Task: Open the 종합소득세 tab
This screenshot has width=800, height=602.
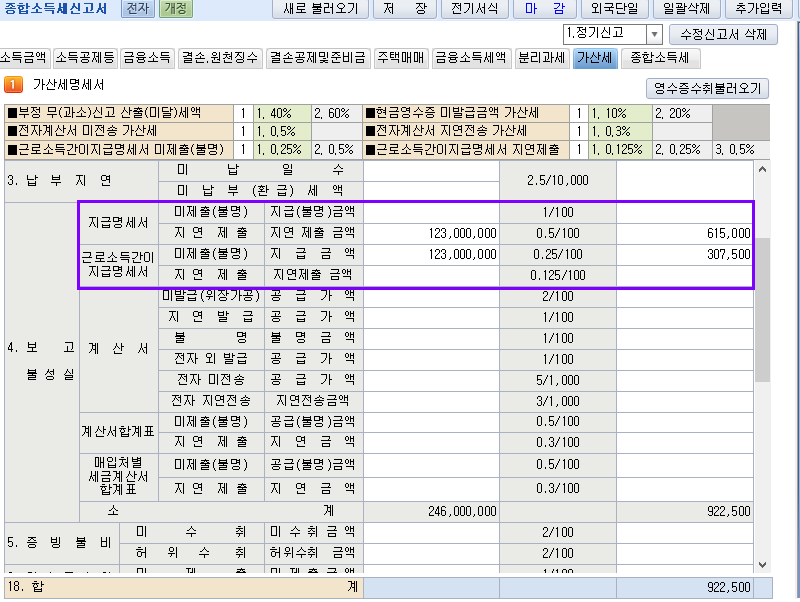Action: tap(659, 58)
